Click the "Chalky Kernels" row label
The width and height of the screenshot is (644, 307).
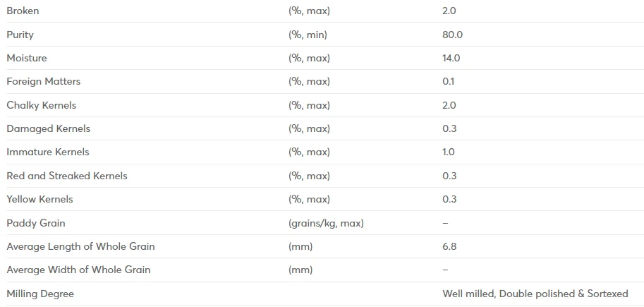(x=42, y=105)
